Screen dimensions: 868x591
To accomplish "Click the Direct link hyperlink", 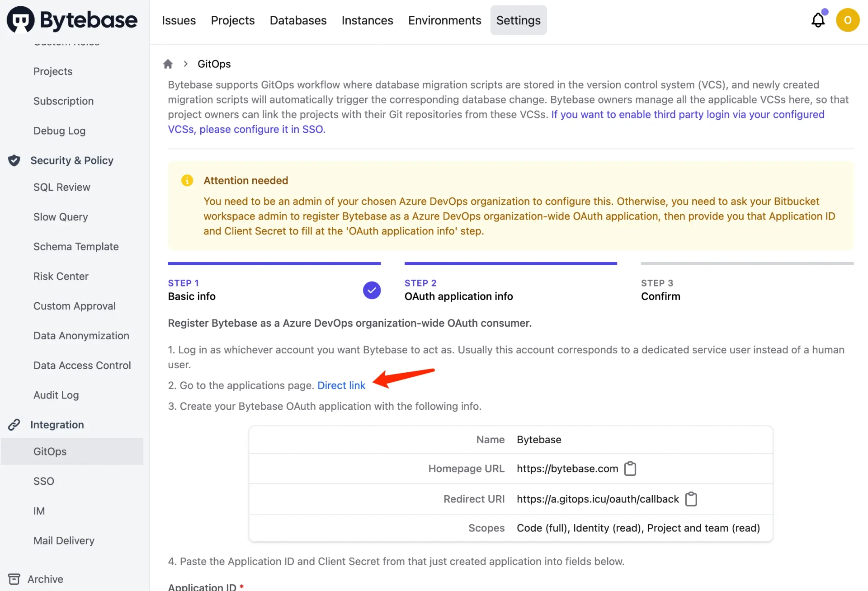I will tap(341, 385).
